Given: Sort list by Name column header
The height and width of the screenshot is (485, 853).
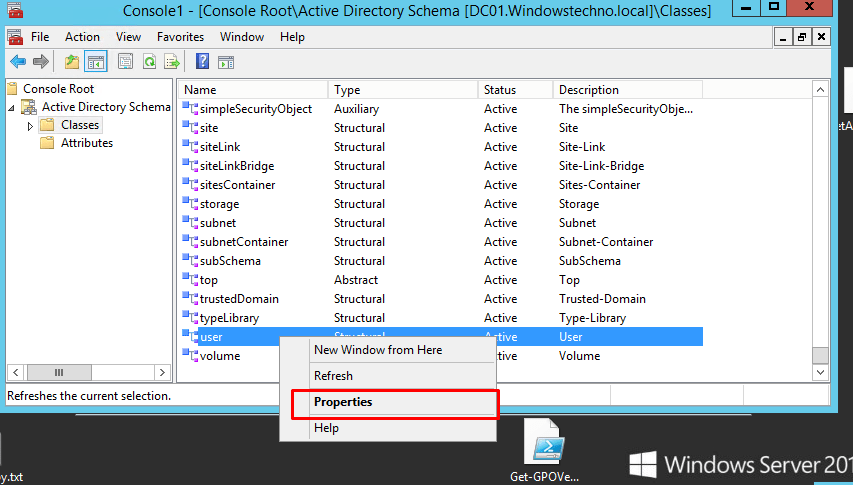Looking at the screenshot, I should click(x=253, y=90).
